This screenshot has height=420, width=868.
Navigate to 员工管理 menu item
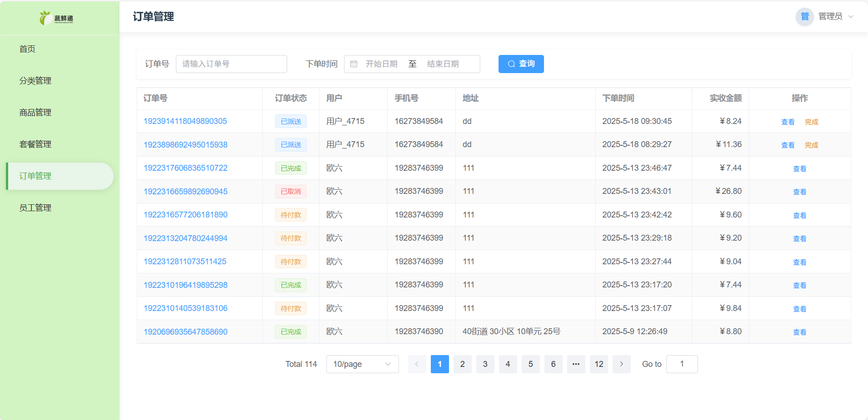tap(35, 208)
